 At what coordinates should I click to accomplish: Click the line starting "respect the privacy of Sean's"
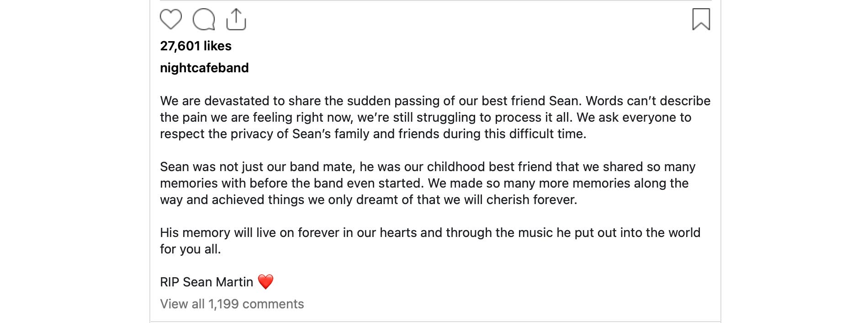[373, 134]
